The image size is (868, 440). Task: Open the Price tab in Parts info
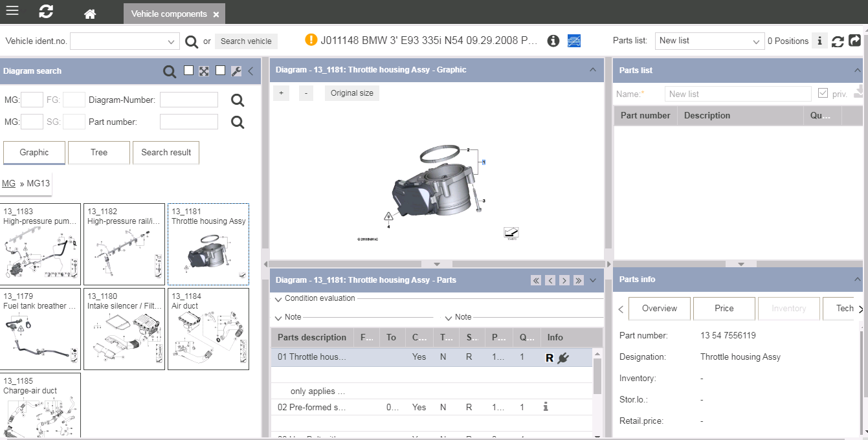[724, 309]
